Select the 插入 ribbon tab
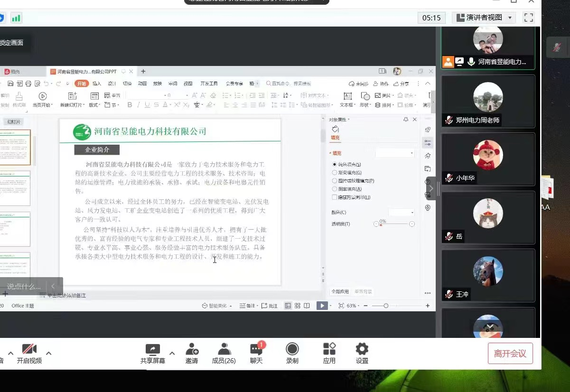This screenshot has height=392, width=570. pyautogui.click(x=96, y=84)
